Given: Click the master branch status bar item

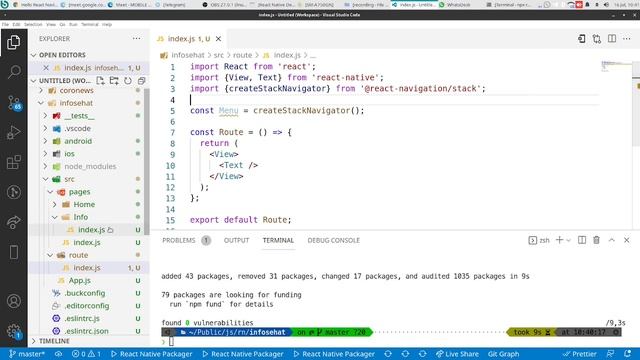Looking at the screenshot, I should (27, 354).
